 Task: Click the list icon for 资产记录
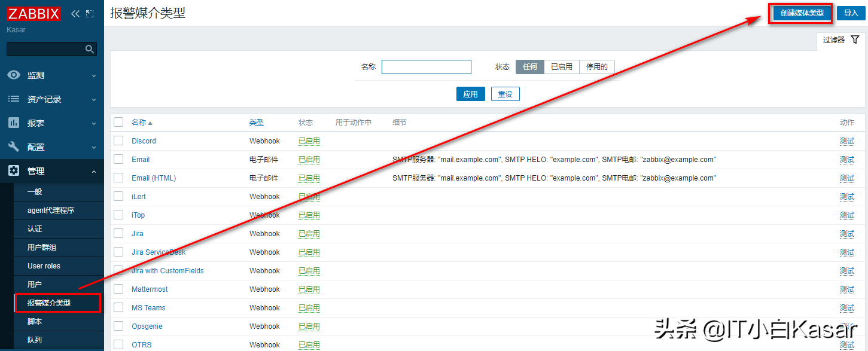tap(14, 99)
